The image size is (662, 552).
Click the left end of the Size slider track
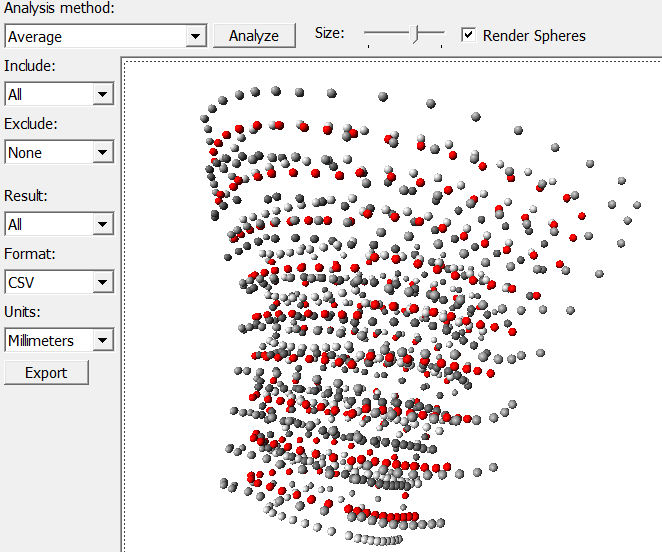(x=368, y=34)
